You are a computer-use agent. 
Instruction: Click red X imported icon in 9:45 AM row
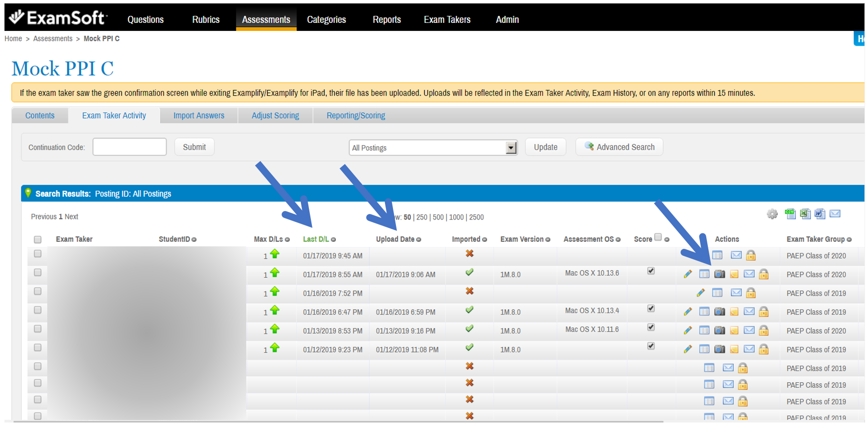point(470,253)
